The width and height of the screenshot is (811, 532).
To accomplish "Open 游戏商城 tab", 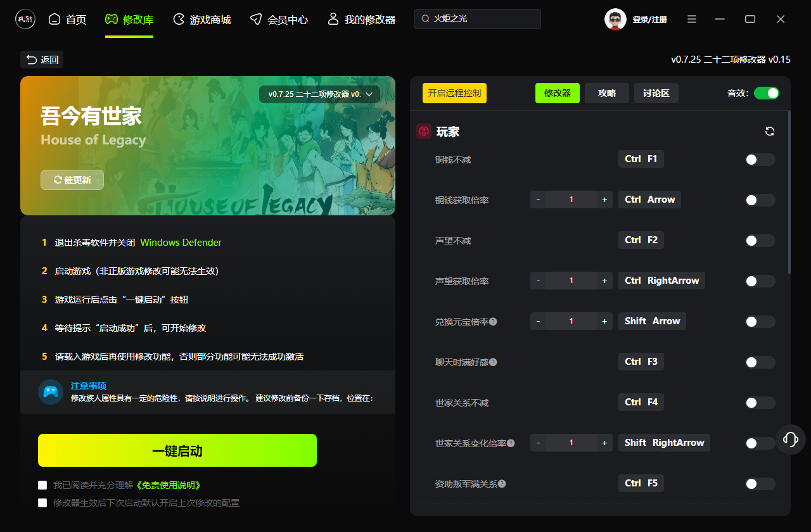I will click(202, 20).
